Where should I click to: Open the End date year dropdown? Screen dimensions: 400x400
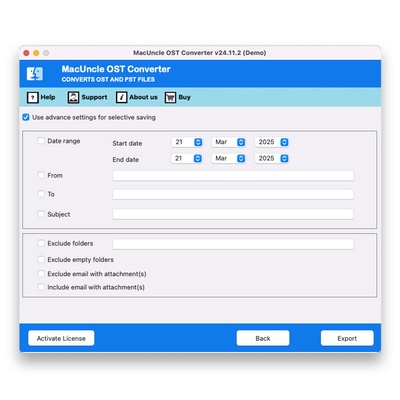(272, 158)
